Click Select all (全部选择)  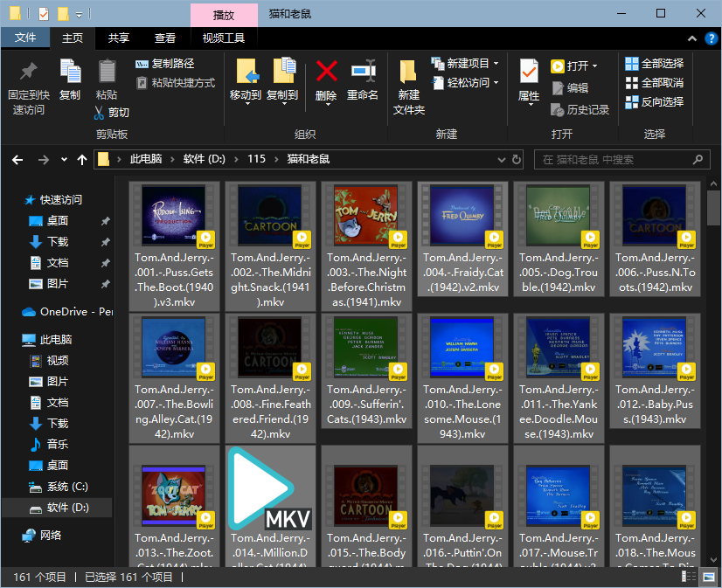coord(655,64)
